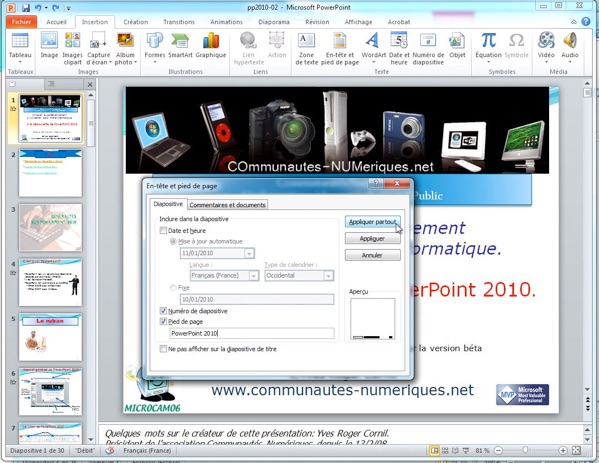Expand the Vidéo dropdown arrow
This screenshot has width=599, height=463.
click(546, 62)
